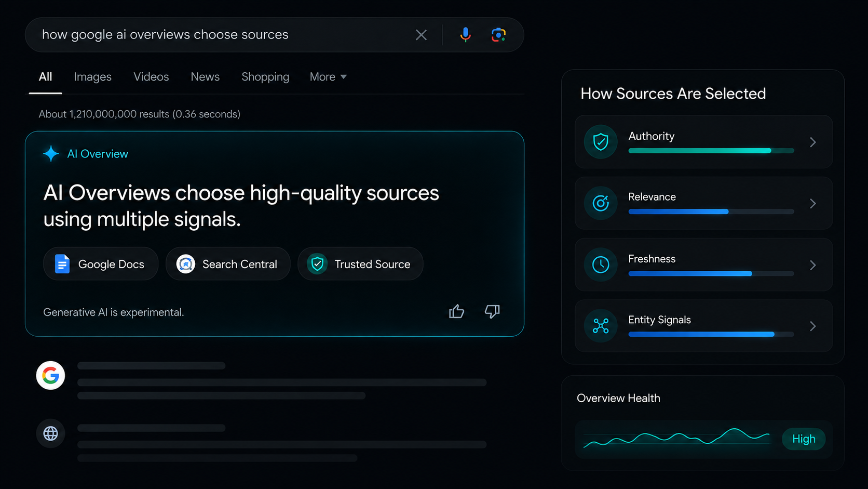This screenshot has width=868, height=489.
Task: Expand the Relevance row chevron
Action: [x=813, y=204]
